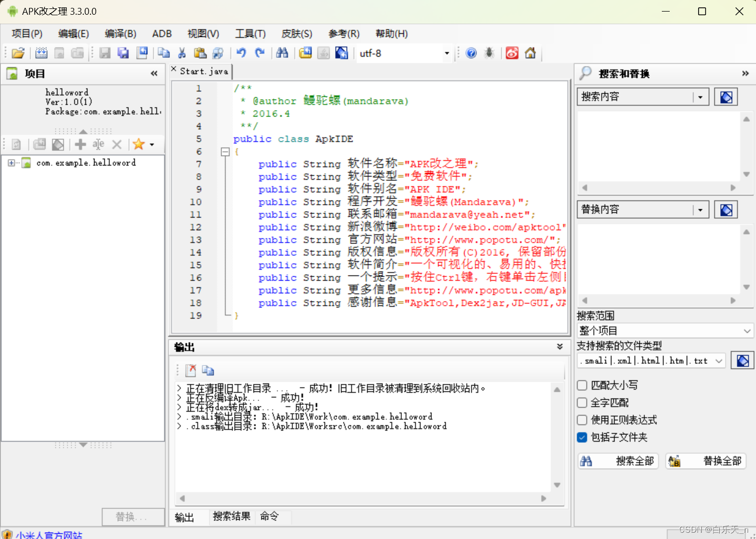Click the output panel vertical scrollbar down arrow
The height and width of the screenshot is (539, 756).
(x=557, y=485)
